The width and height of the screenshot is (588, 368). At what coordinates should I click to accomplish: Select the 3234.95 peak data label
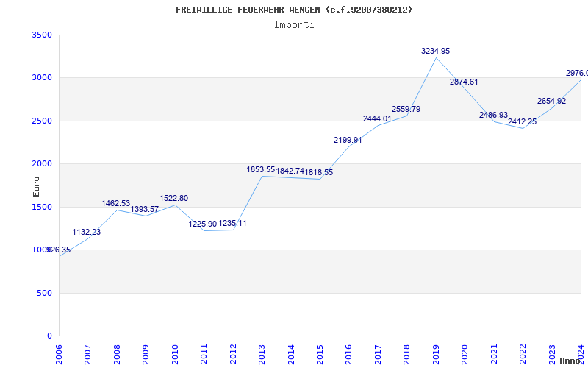[435, 51]
